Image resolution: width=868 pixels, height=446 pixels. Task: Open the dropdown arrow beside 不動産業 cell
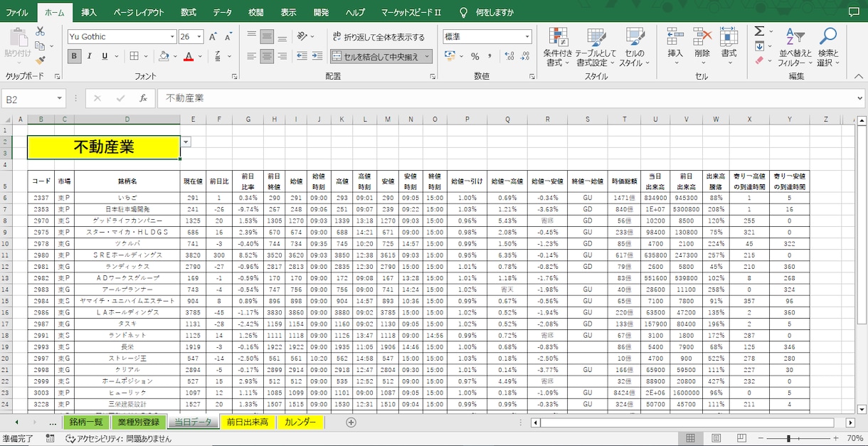(x=186, y=142)
